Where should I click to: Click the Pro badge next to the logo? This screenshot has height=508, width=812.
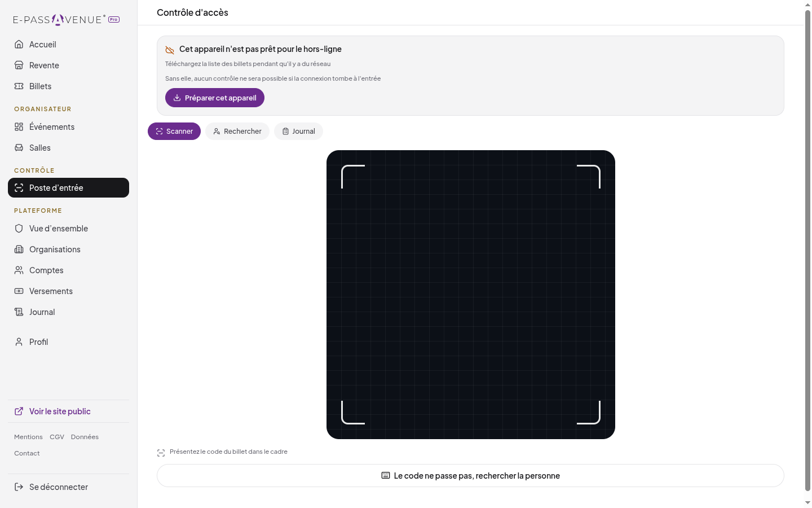click(114, 19)
